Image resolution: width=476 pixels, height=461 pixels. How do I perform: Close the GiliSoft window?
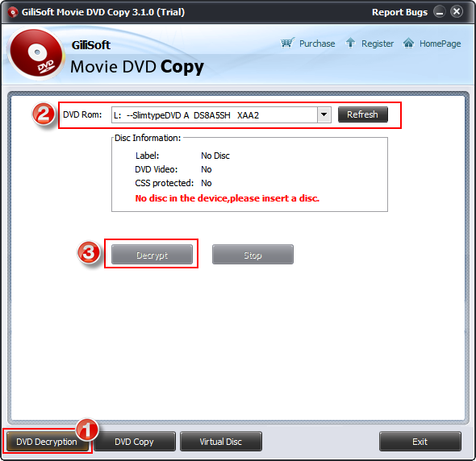pos(457,12)
